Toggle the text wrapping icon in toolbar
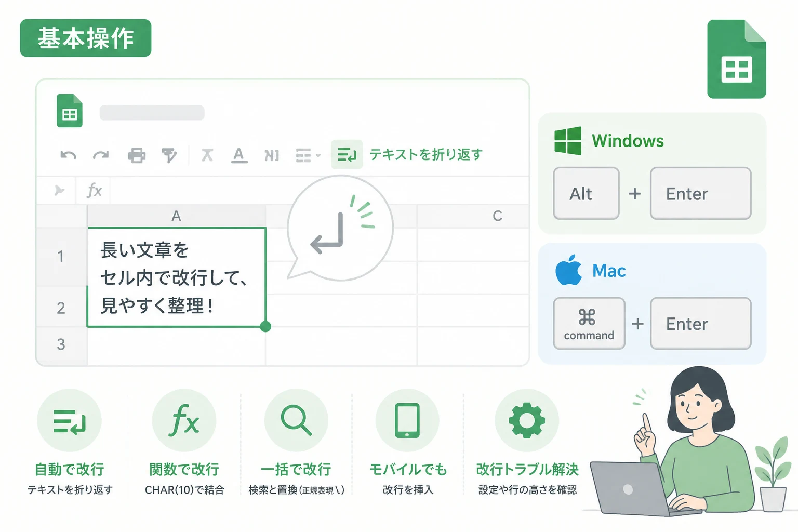 (347, 154)
